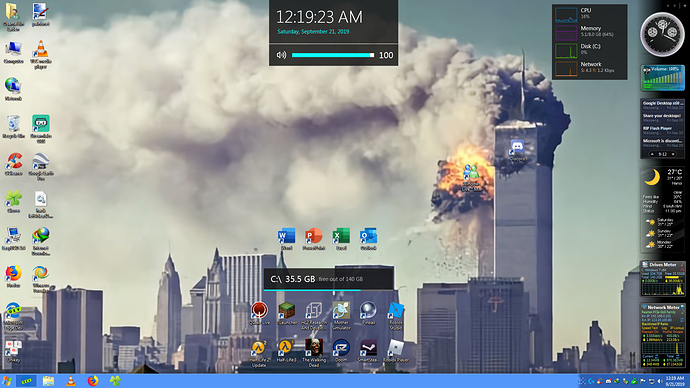
Task: Launch Excel from the desktop
Action: (x=341, y=239)
